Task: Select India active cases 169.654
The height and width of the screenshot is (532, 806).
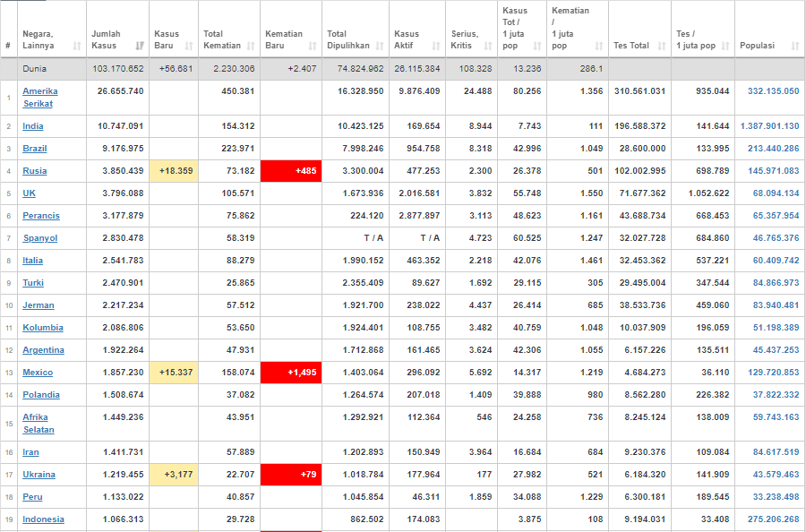Action: pyautogui.click(x=424, y=126)
